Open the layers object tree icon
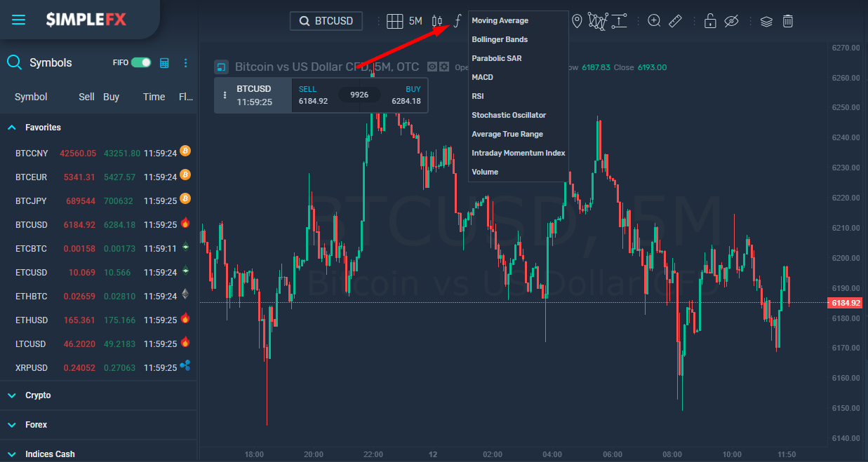 [x=766, y=21]
